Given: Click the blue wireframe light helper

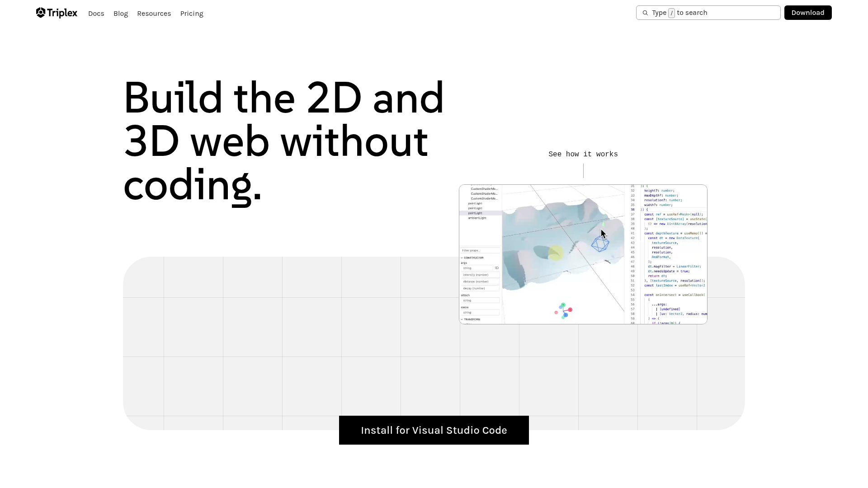Looking at the screenshot, I should coord(600,244).
